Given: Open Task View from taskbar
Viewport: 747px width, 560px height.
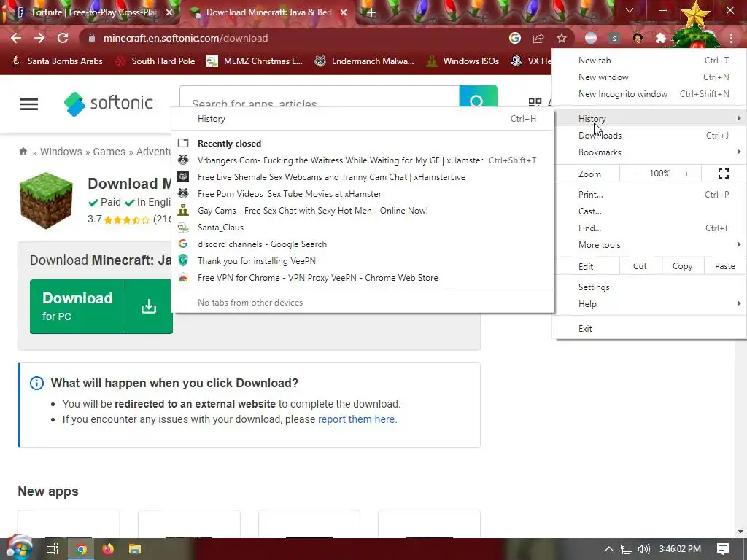Looking at the screenshot, I should click(x=53, y=549).
